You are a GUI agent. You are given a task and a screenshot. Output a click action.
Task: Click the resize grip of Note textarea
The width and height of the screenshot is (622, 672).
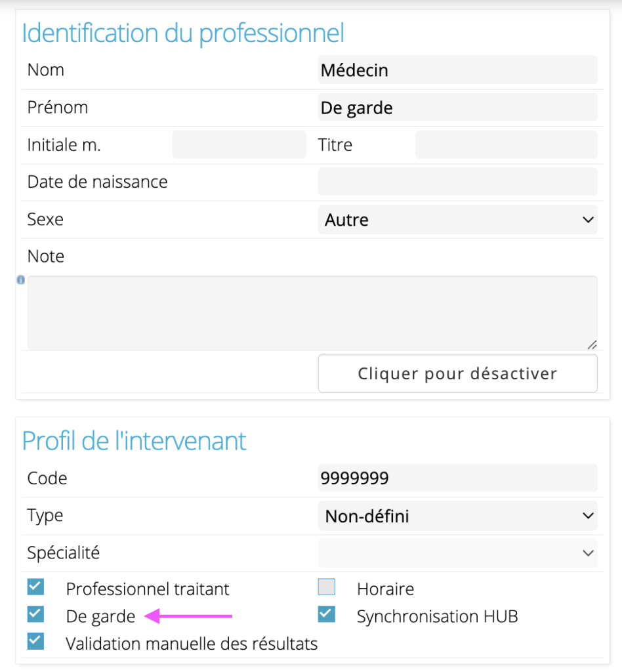pos(592,345)
